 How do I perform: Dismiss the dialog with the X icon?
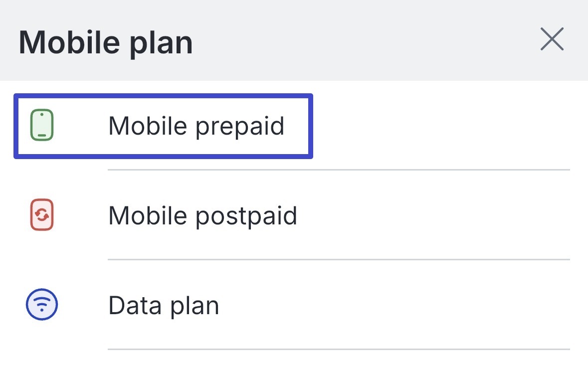[x=552, y=39]
